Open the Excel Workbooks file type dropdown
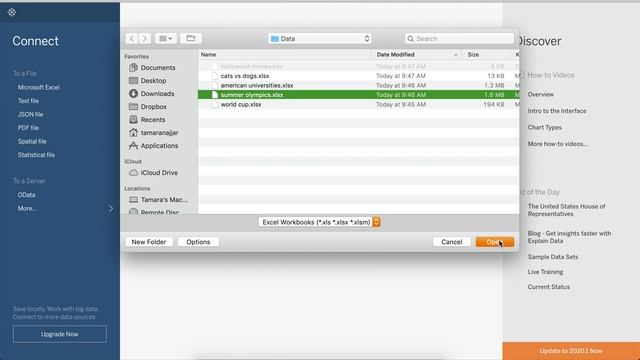Screen dimensions: 640x360 click(319, 222)
